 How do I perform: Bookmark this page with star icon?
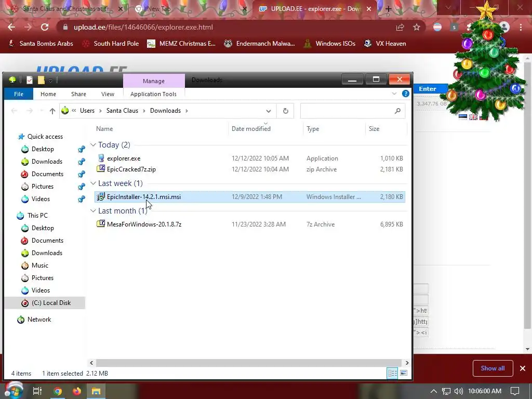pos(417,27)
